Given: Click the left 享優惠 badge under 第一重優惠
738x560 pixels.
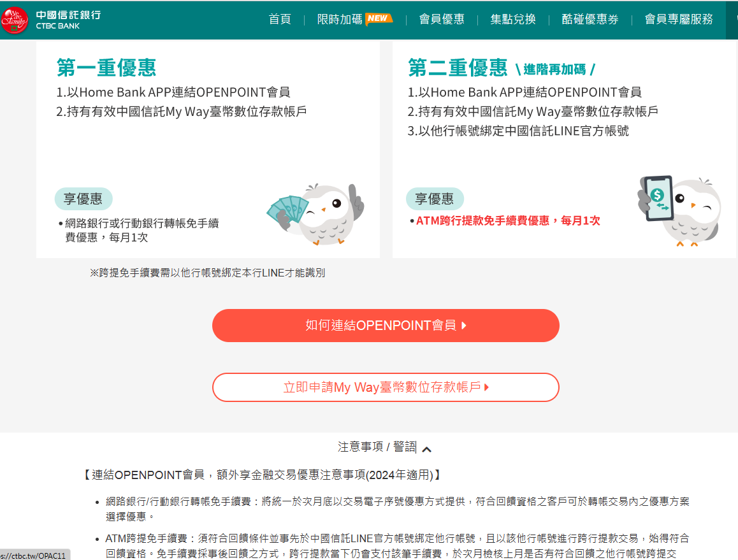Looking at the screenshot, I should [83, 199].
